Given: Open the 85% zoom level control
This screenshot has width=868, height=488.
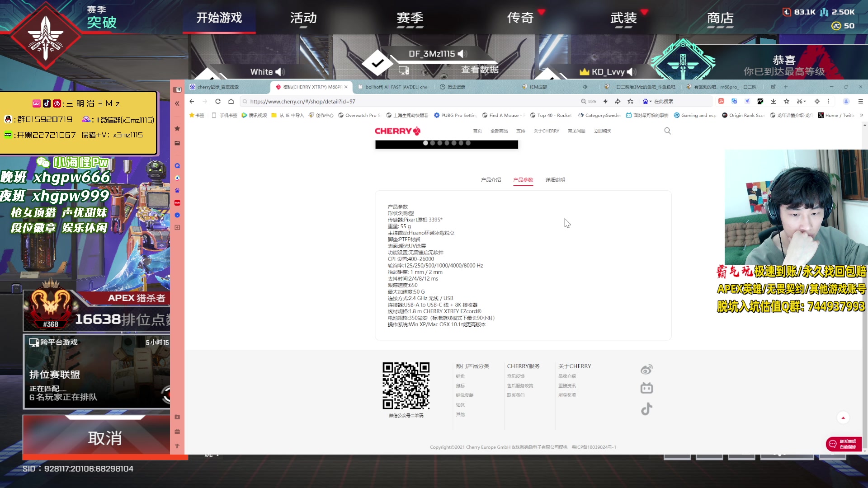Looking at the screenshot, I should [x=589, y=102].
